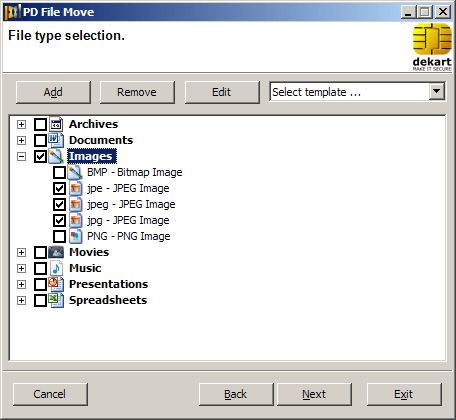This screenshot has width=456, height=420.
Task: Click the jpeg JPEG Image file icon
Action: pyautogui.click(x=75, y=204)
